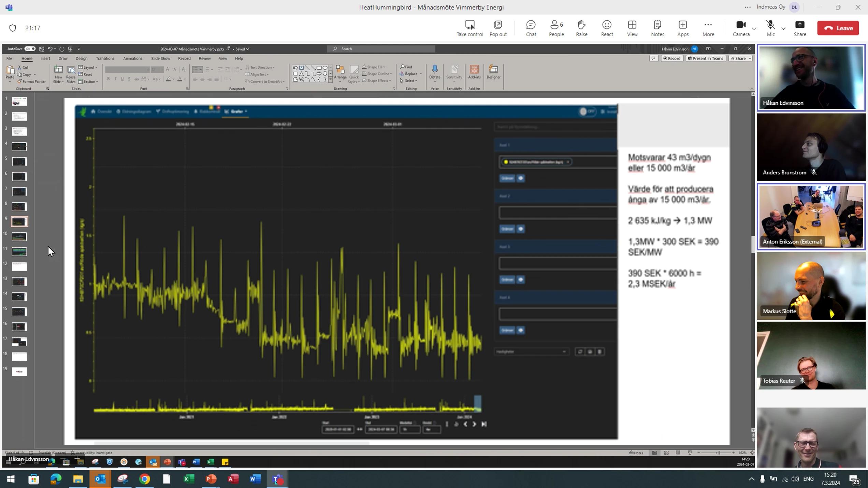Expand microphone options dropdown arrow

pyautogui.click(x=783, y=29)
